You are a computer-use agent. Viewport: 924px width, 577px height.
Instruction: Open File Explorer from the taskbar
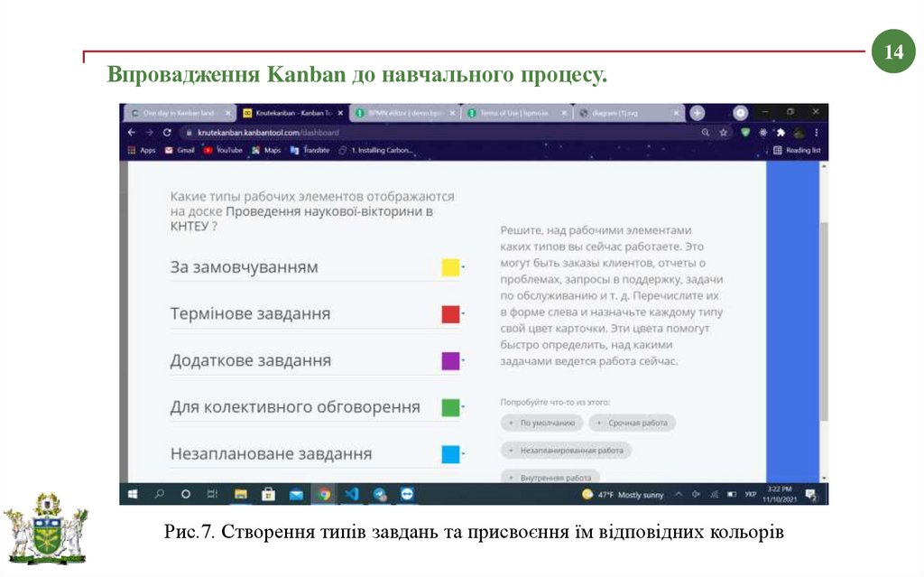[240, 495]
